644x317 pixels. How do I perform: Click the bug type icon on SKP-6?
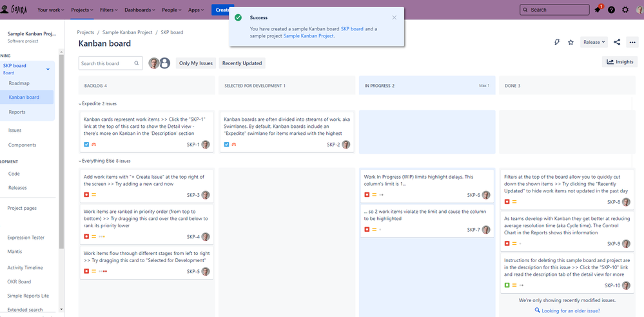click(367, 195)
